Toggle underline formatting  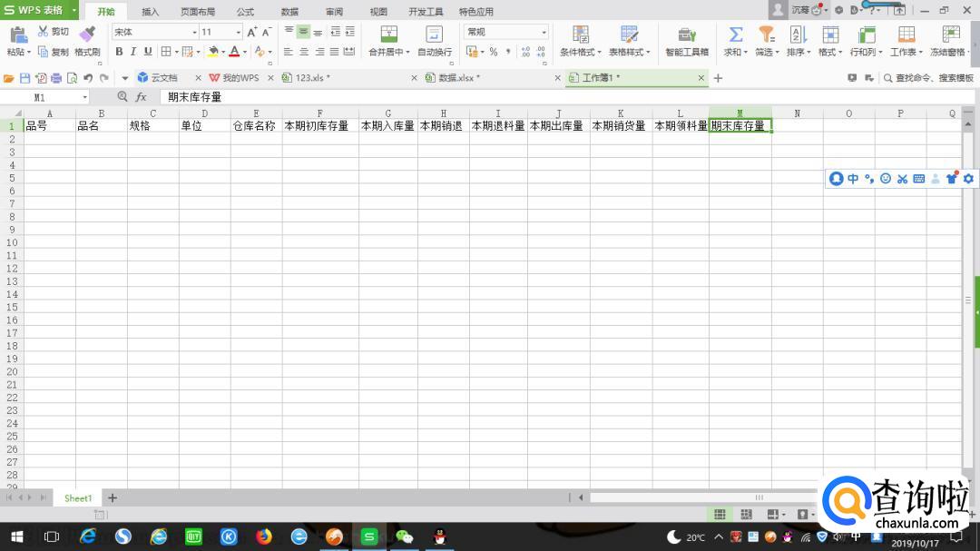click(x=148, y=52)
